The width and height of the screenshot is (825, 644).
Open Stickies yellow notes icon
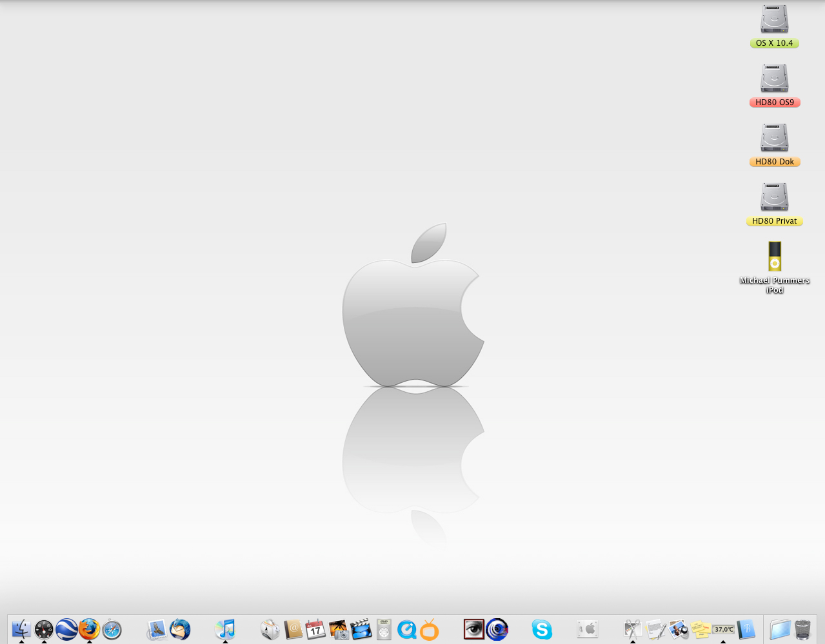tap(701, 629)
